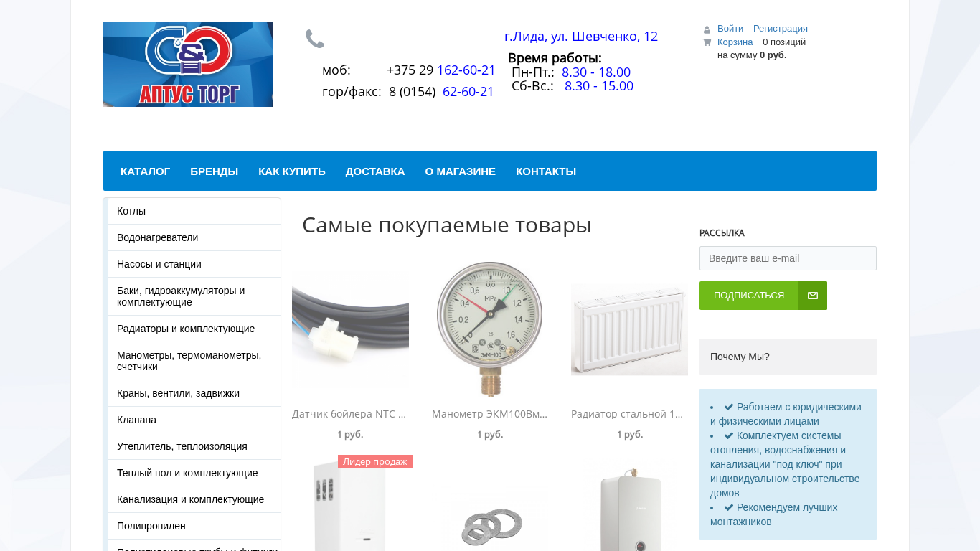This screenshot has height=551, width=980.
Task: Click the Войти login link
Action: [730, 29]
